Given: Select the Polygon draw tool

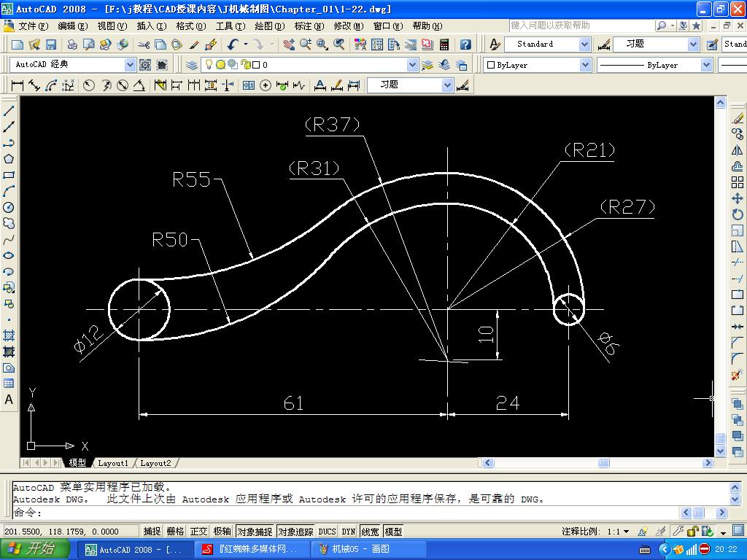Looking at the screenshot, I should (x=9, y=159).
